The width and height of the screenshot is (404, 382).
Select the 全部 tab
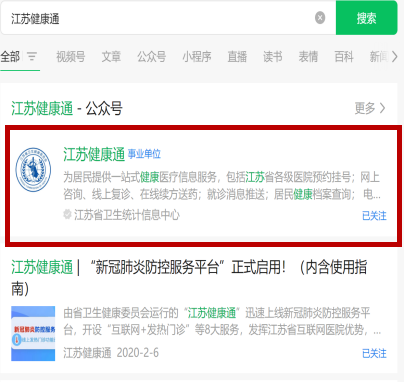point(10,57)
